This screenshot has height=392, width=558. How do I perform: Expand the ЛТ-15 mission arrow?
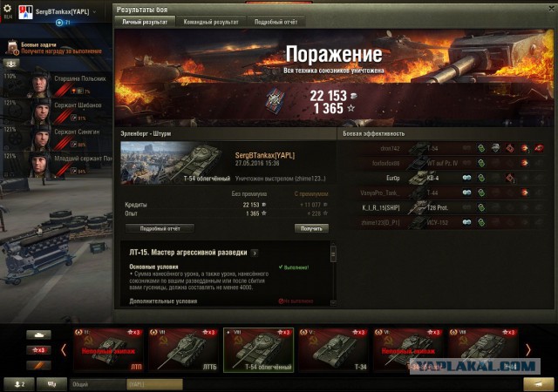(x=255, y=253)
